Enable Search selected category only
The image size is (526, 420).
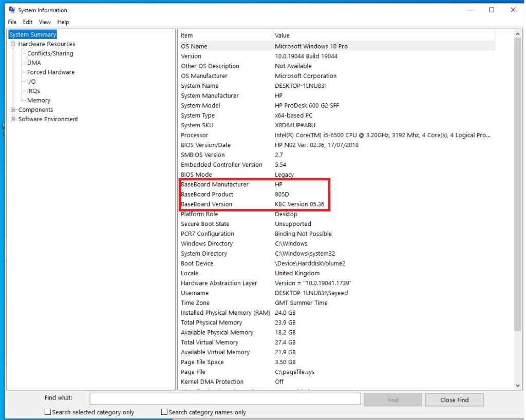click(x=47, y=412)
